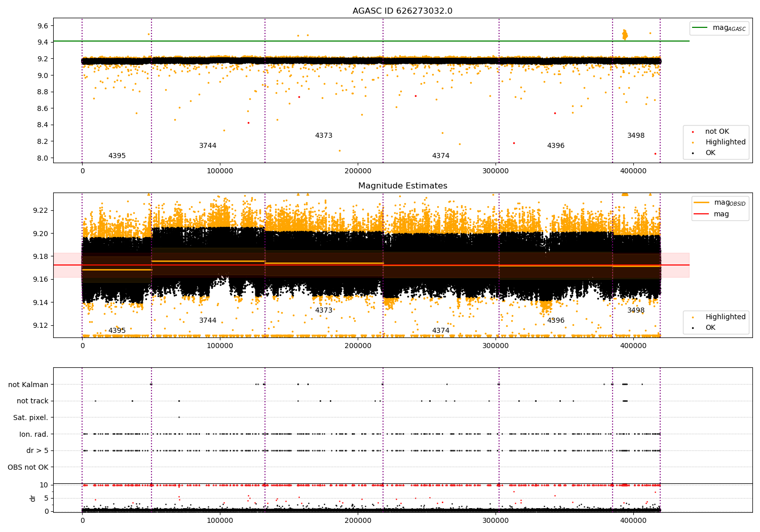Click the 'Magnitude Estimates' plot title
The height and width of the screenshot is (532, 760).
(x=402, y=186)
